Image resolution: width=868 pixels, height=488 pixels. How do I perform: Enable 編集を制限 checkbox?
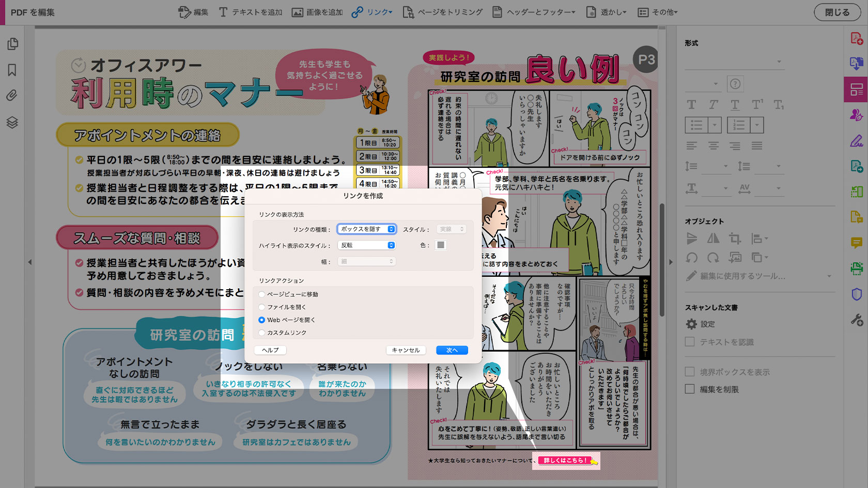690,389
